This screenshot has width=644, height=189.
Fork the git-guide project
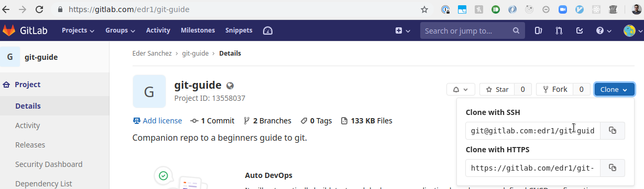[x=555, y=89]
